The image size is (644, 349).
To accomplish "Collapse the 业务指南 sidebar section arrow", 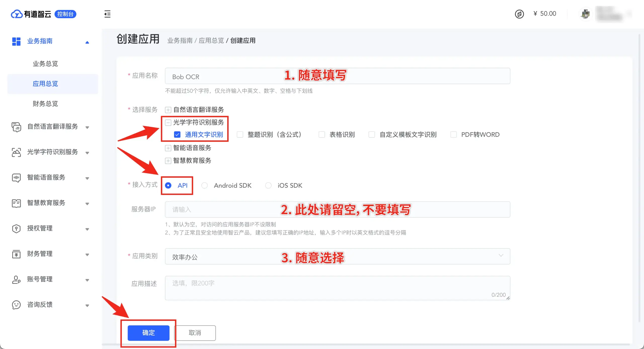I will coord(87,42).
